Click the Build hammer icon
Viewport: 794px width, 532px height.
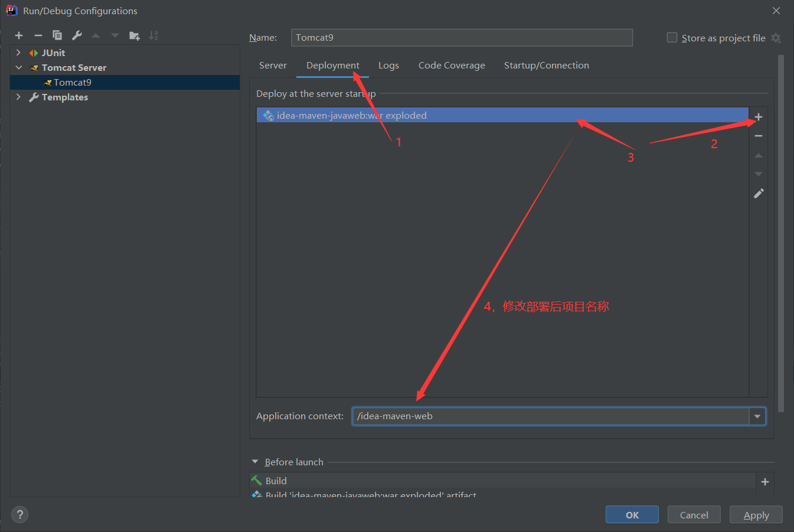[x=257, y=481]
